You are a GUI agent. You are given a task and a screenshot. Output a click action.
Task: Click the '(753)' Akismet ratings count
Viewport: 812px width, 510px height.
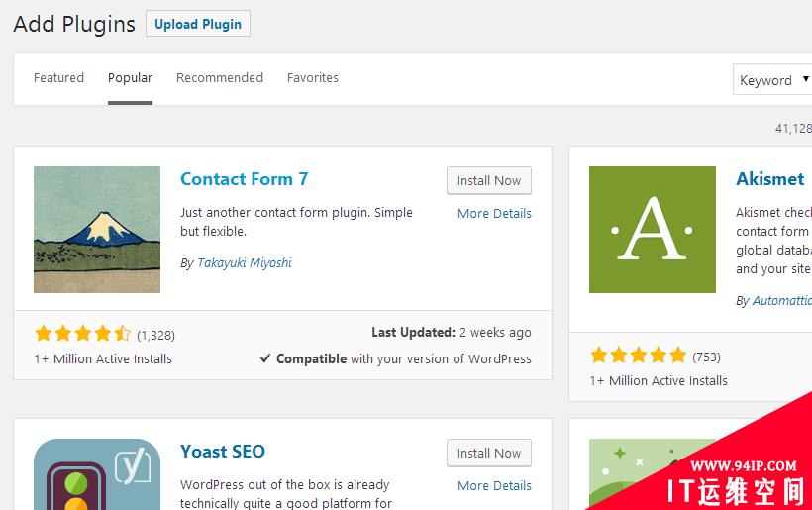coord(706,357)
